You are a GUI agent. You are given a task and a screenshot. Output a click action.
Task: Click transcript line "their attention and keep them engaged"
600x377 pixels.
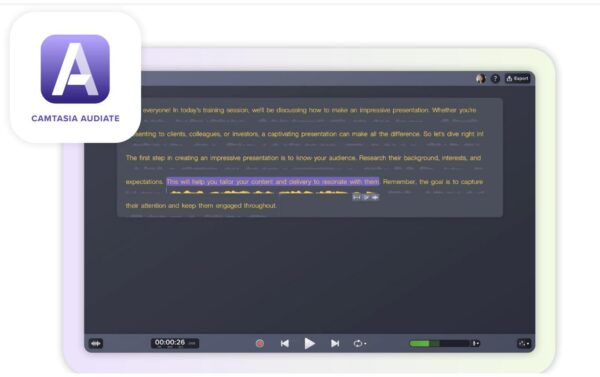pos(201,206)
